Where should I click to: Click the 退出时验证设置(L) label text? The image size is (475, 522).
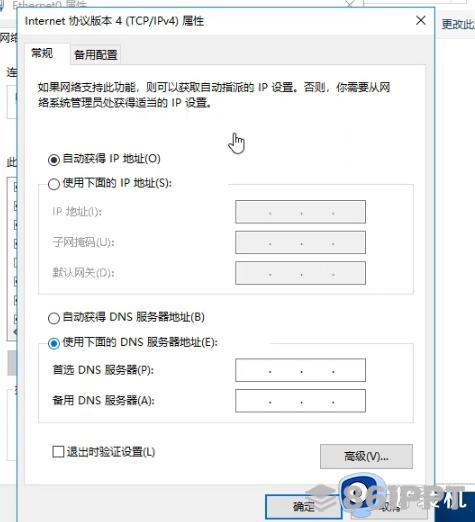(x=111, y=452)
